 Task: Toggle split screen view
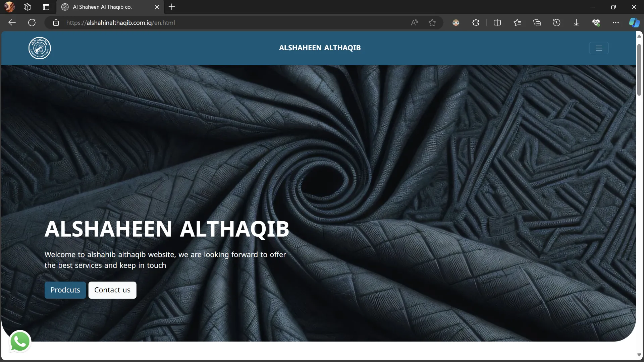click(497, 23)
